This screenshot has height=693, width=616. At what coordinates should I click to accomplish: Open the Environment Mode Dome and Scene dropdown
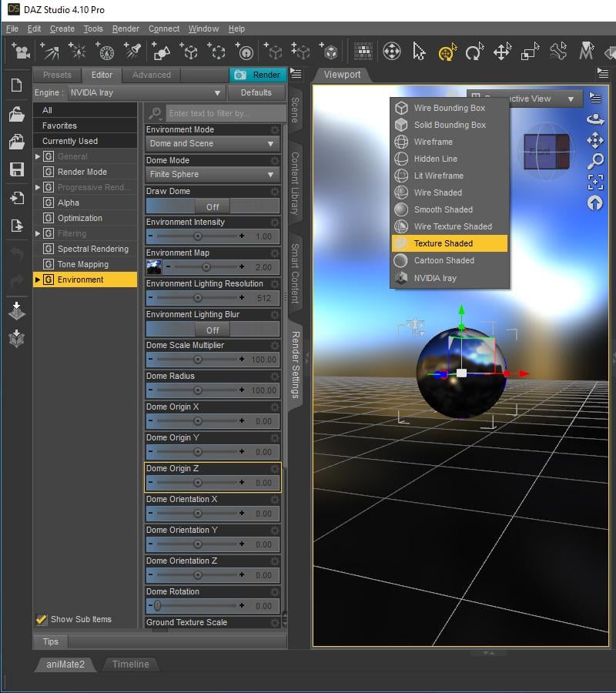pyautogui.click(x=213, y=144)
